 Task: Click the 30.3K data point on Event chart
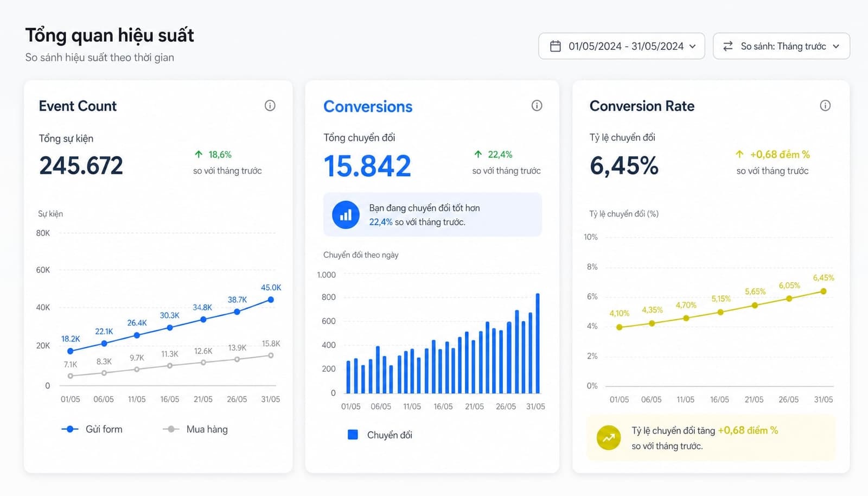(x=170, y=328)
